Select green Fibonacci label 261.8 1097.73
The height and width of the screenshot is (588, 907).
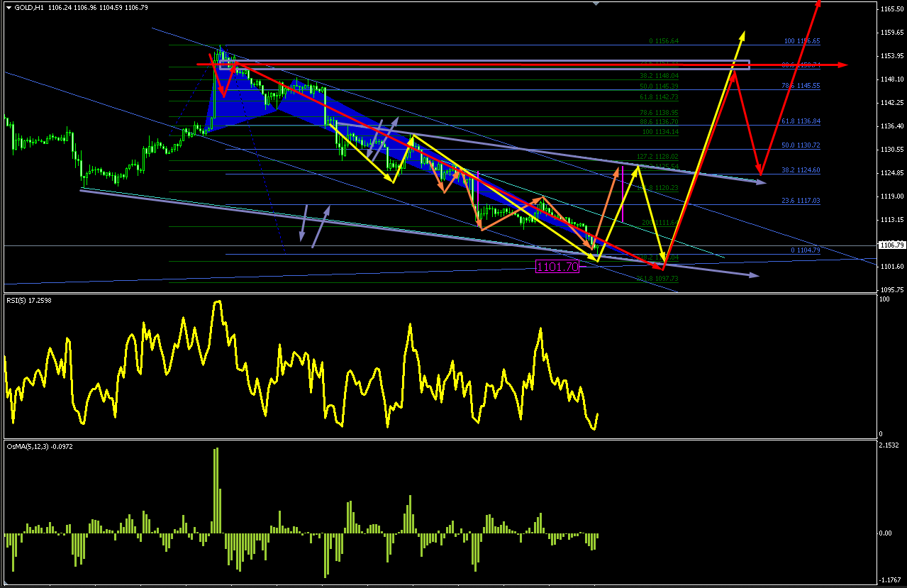(656, 278)
